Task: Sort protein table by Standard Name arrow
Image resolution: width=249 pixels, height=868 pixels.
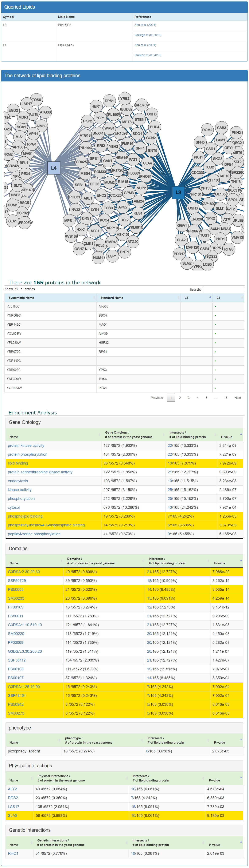Action: tap(178, 298)
